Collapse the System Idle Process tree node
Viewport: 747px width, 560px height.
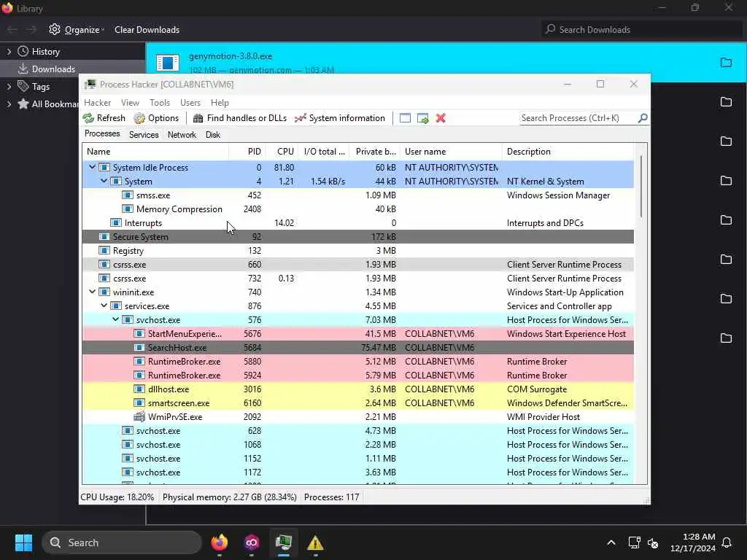click(x=93, y=167)
